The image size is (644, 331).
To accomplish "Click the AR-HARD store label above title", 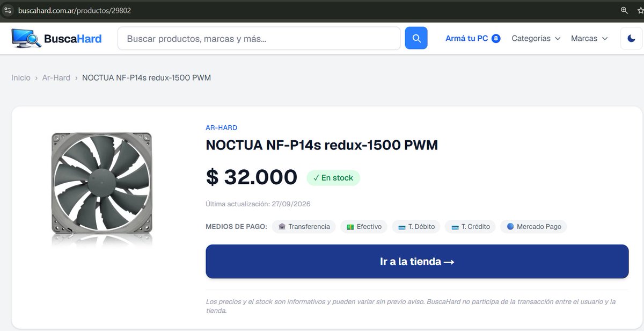I will pos(222,128).
